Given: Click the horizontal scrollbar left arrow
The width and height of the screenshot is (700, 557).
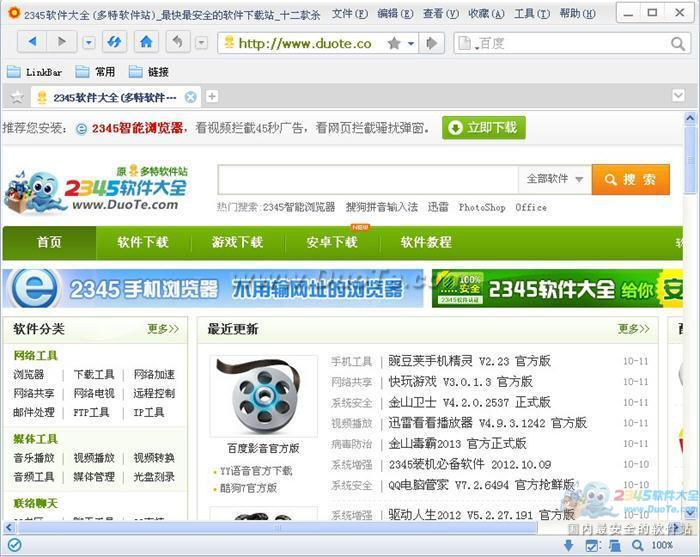Looking at the screenshot, I should pyautogui.click(x=9, y=528).
